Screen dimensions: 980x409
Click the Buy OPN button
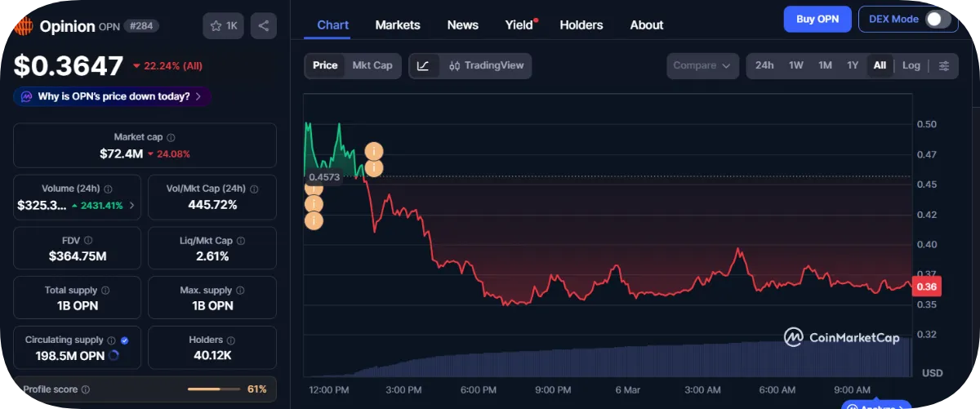tap(817, 19)
